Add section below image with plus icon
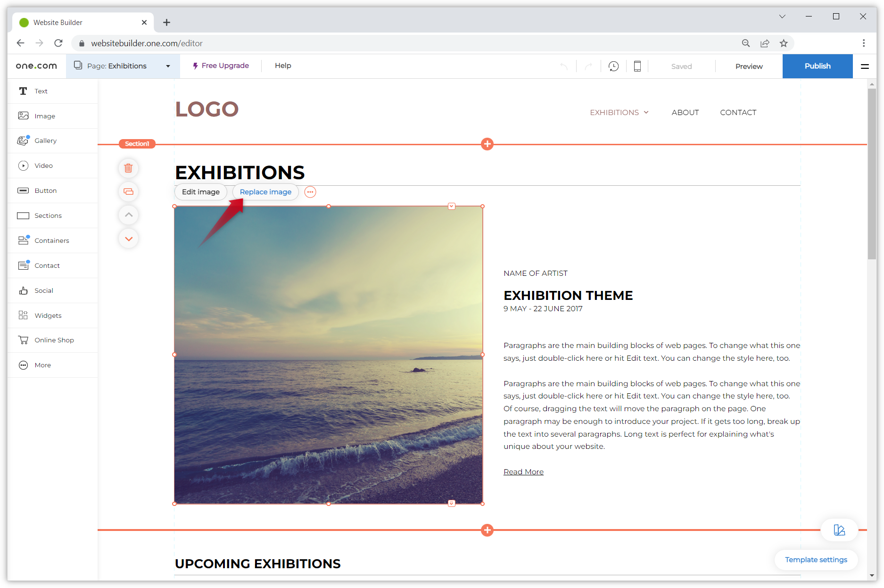The width and height of the screenshot is (884, 588). pyautogui.click(x=487, y=530)
